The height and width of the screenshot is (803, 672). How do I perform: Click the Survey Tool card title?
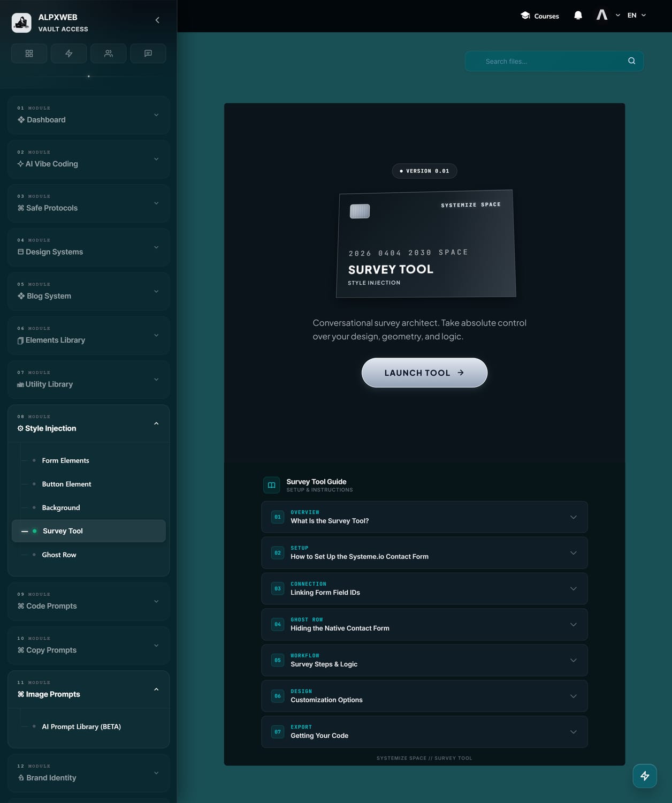(391, 269)
